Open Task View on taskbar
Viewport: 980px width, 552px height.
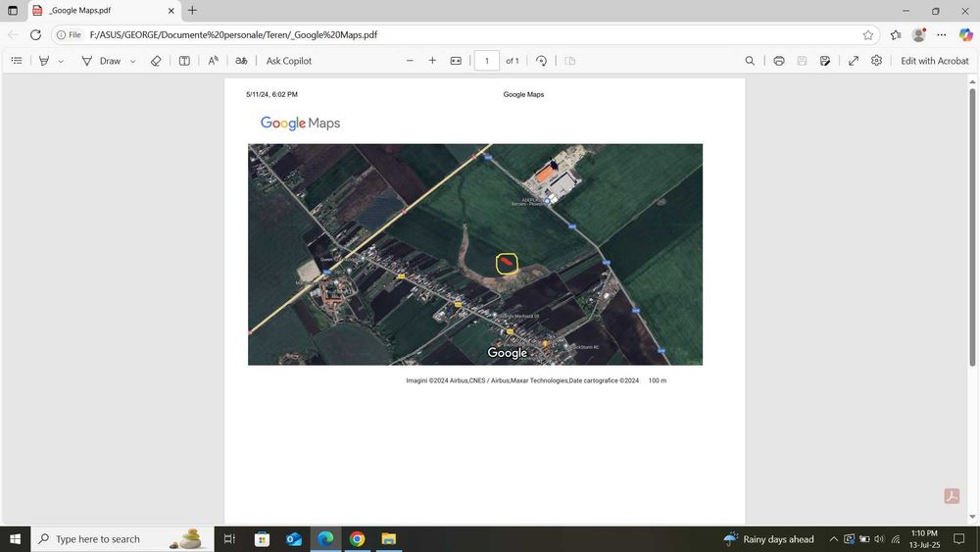tap(229, 539)
